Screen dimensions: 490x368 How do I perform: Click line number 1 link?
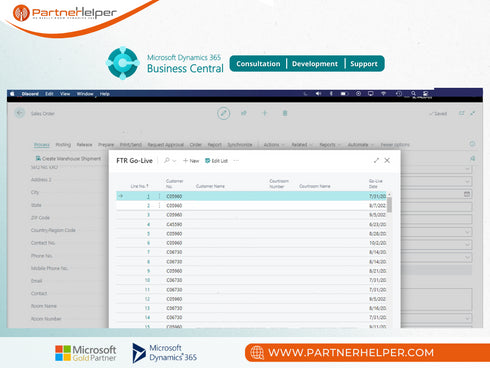click(x=148, y=196)
